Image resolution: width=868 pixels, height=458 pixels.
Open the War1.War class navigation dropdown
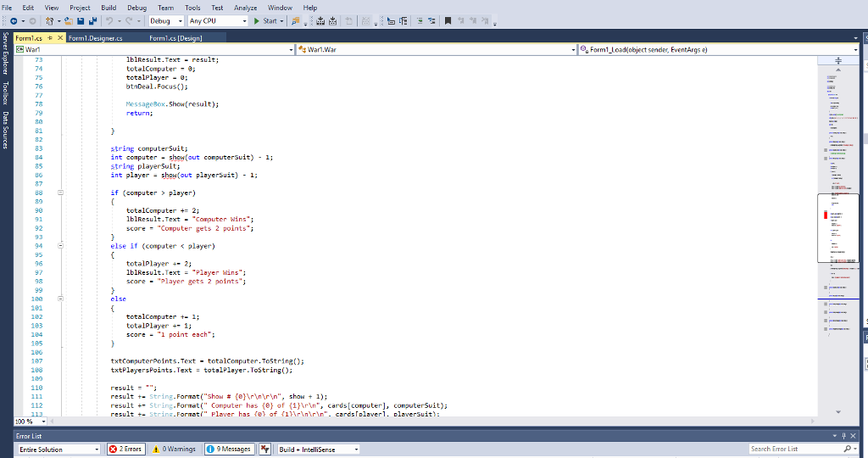pyautogui.click(x=437, y=50)
